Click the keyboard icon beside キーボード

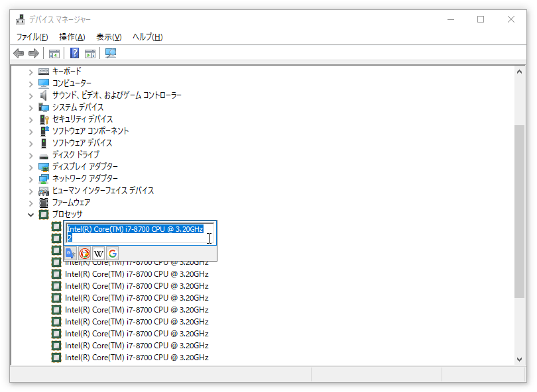click(x=44, y=71)
